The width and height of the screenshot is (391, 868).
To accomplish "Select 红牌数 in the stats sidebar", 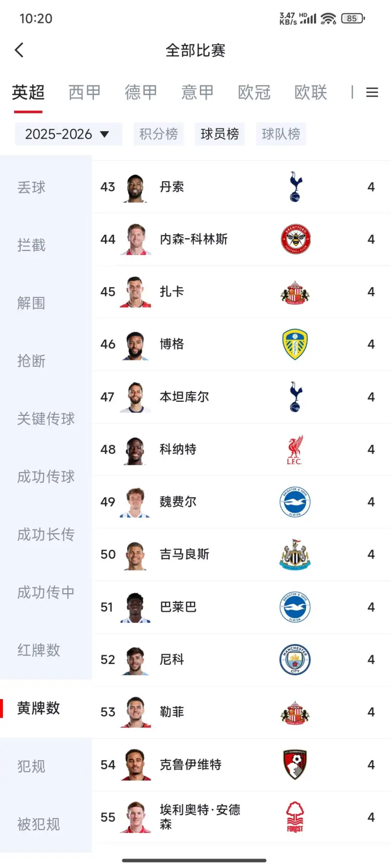I will tap(39, 650).
